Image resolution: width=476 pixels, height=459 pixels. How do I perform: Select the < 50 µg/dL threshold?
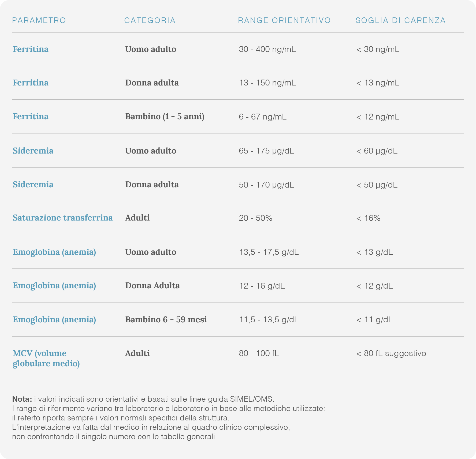(x=377, y=185)
